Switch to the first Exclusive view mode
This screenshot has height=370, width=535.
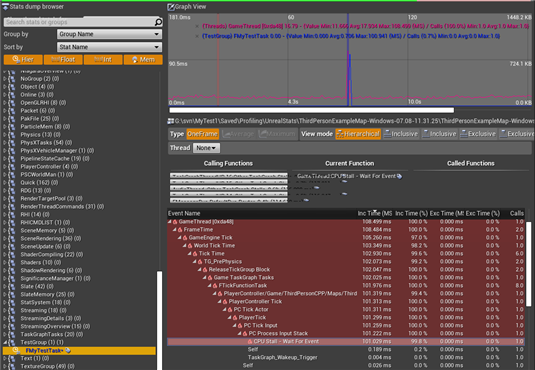(478, 134)
